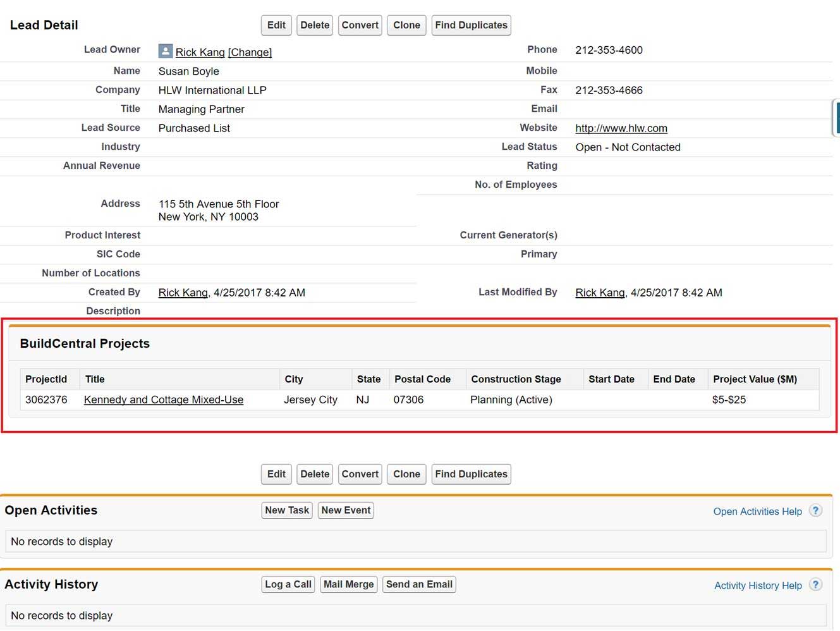Create a New Event

point(346,510)
